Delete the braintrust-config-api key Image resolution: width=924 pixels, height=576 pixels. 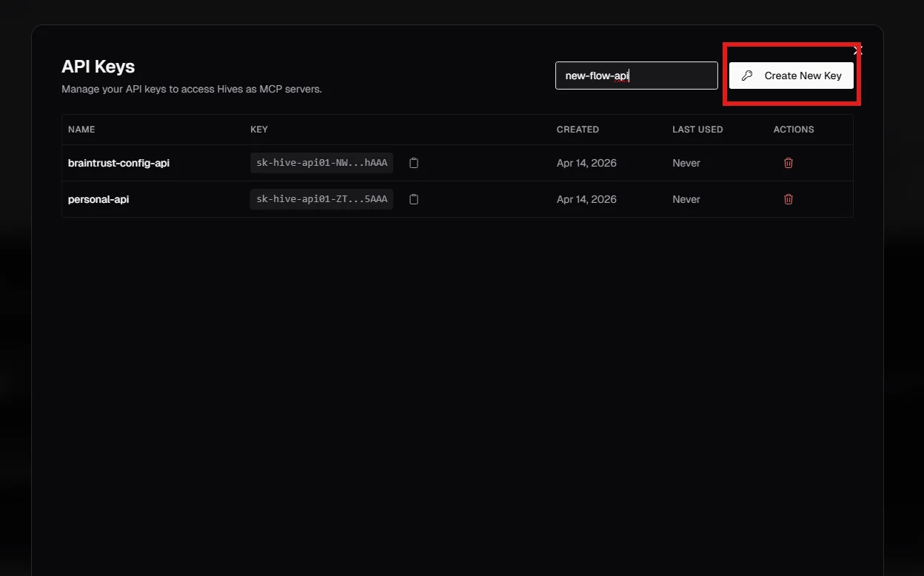(x=789, y=163)
